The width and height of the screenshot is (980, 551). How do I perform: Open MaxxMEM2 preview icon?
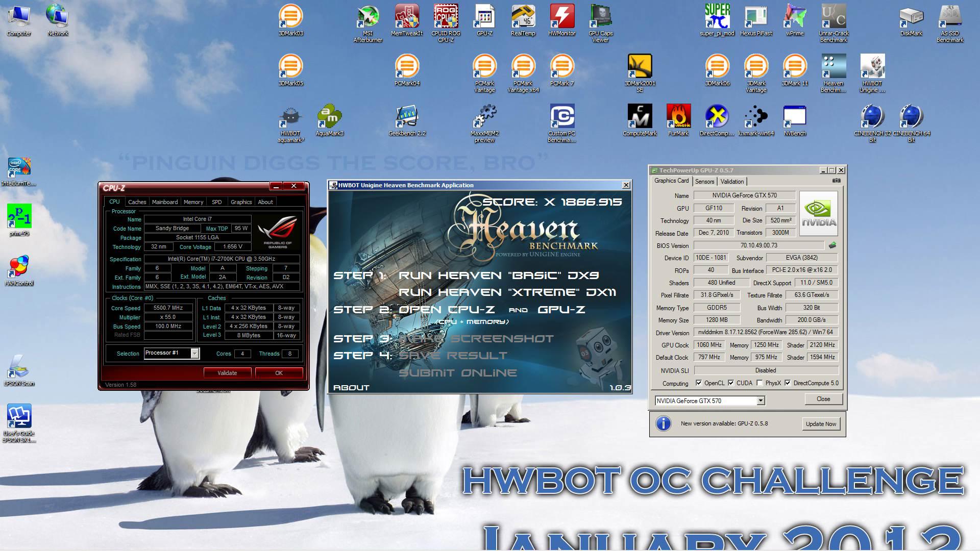(x=484, y=123)
